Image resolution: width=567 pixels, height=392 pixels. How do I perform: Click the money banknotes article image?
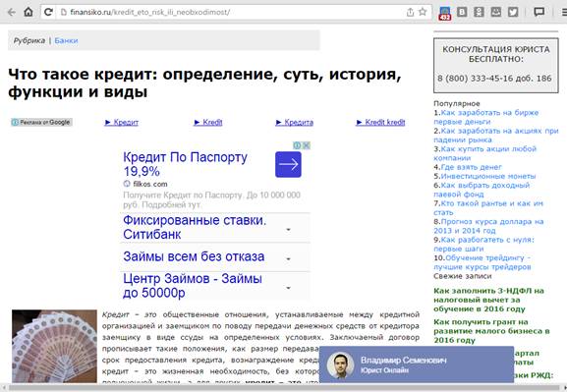pyautogui.click(x=54, y=346)
